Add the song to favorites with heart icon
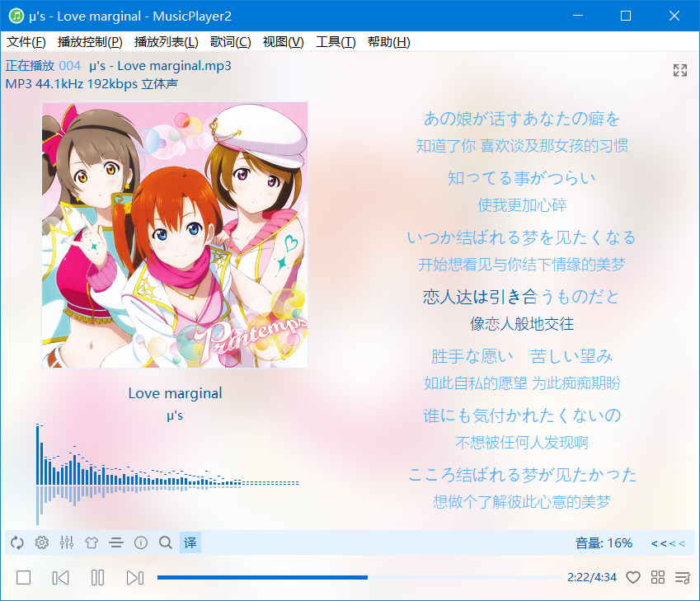Screen dimensions: 700x601 632,577
